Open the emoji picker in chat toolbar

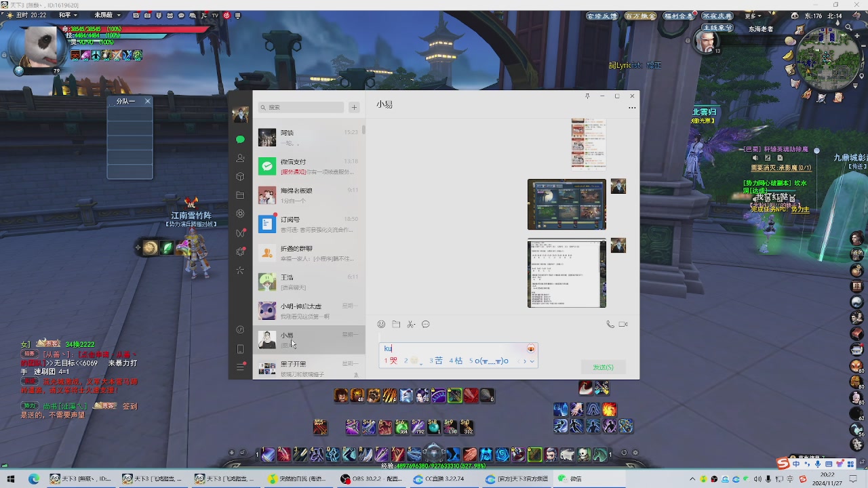381,325
